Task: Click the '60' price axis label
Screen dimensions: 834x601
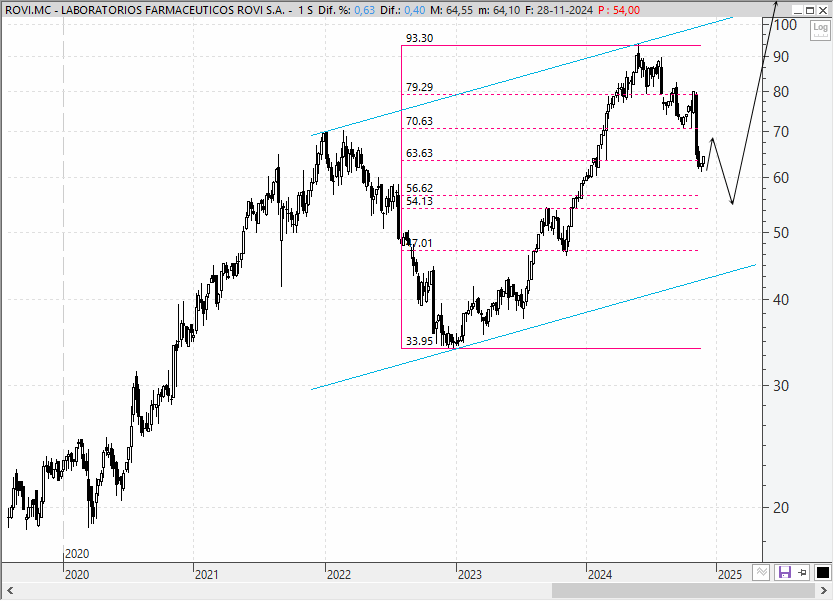Action: [781, 178]
